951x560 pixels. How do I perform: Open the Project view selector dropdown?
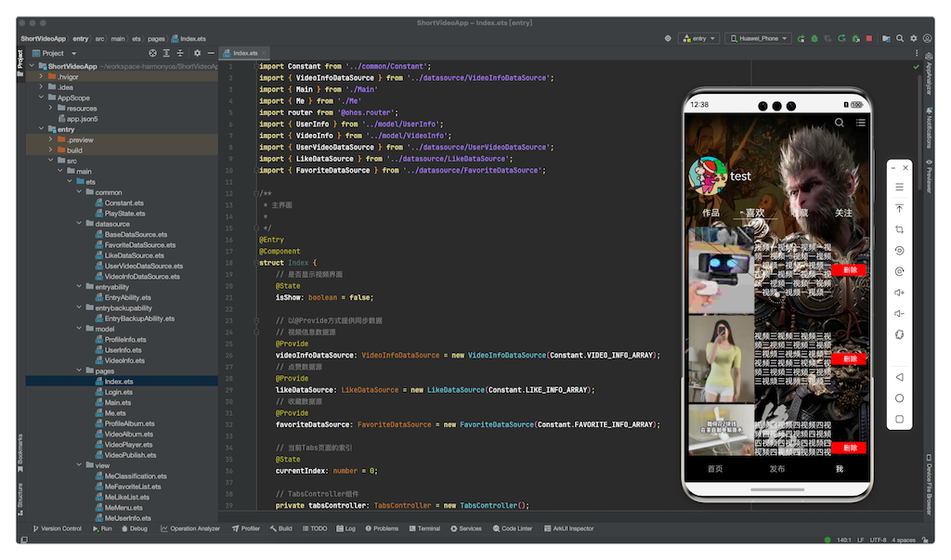(x=55, y=53)
